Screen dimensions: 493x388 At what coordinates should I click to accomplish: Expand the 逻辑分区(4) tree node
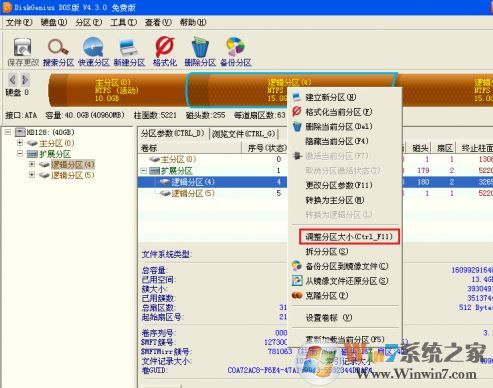[32, 164]
